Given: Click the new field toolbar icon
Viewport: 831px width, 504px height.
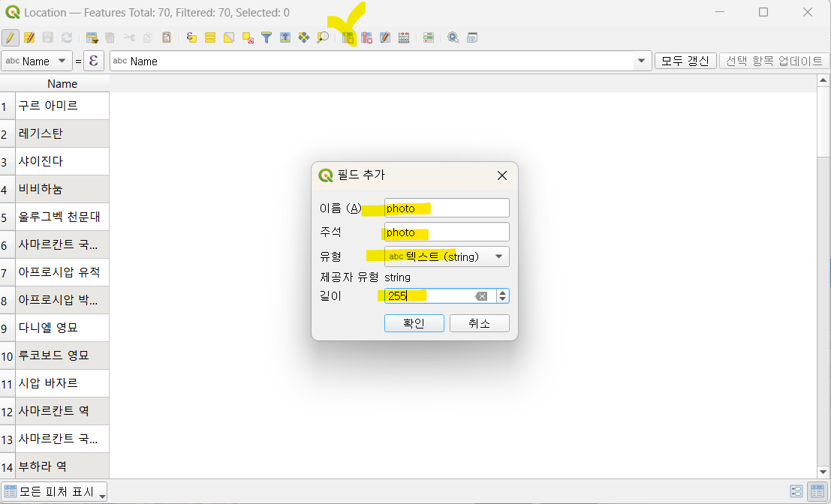Looking at the screenshot, I should [348, 37].
